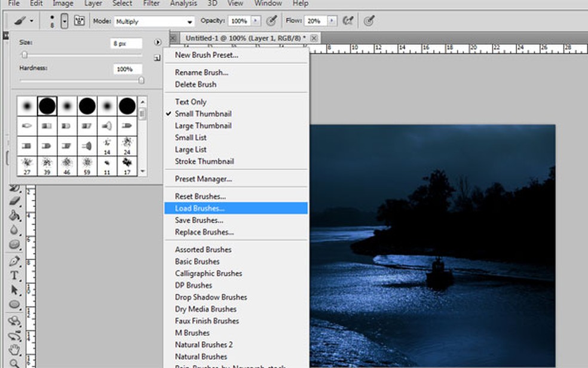Choose Reset Brushes option
Viewport: 588px width, 368px height.
pyautogui.click(x=200, y=197)
